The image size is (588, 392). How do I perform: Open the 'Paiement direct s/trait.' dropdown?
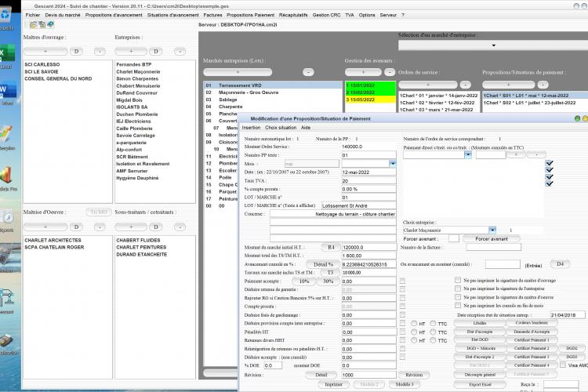467,154
